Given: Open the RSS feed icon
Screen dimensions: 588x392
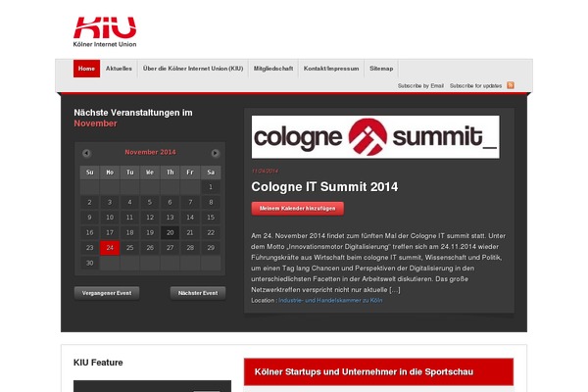Looking at the screenshot, I should pyautogui.click(x=511, y=85).
